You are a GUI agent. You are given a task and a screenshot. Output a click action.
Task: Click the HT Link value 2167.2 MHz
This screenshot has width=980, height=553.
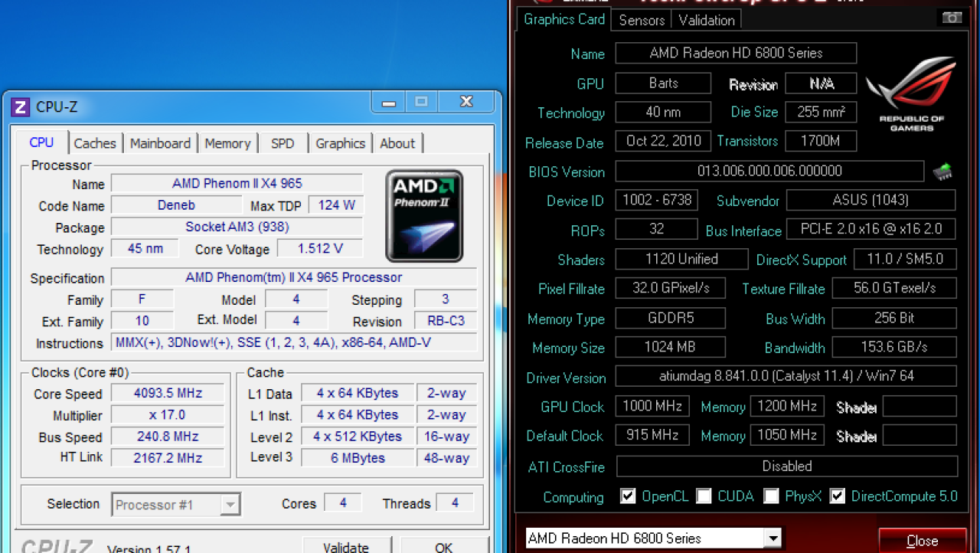tap(168, 458)
